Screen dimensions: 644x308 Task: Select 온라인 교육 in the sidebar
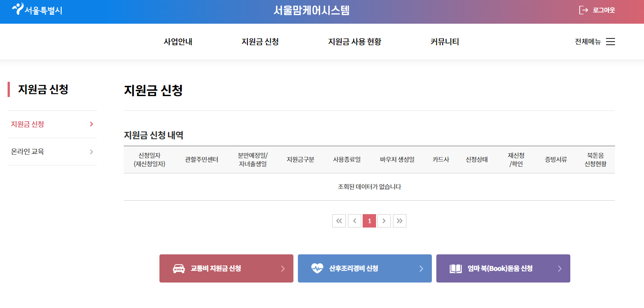[52, 152]
